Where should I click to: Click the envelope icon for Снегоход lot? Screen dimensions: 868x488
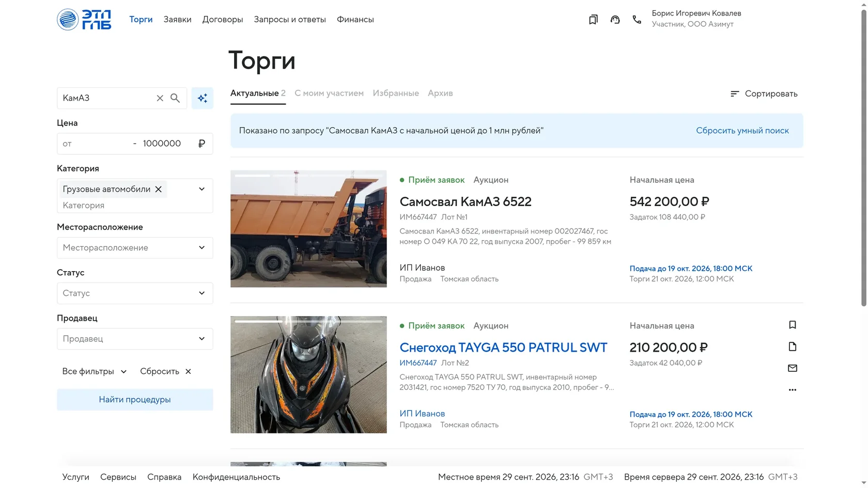tap(793, 368)
